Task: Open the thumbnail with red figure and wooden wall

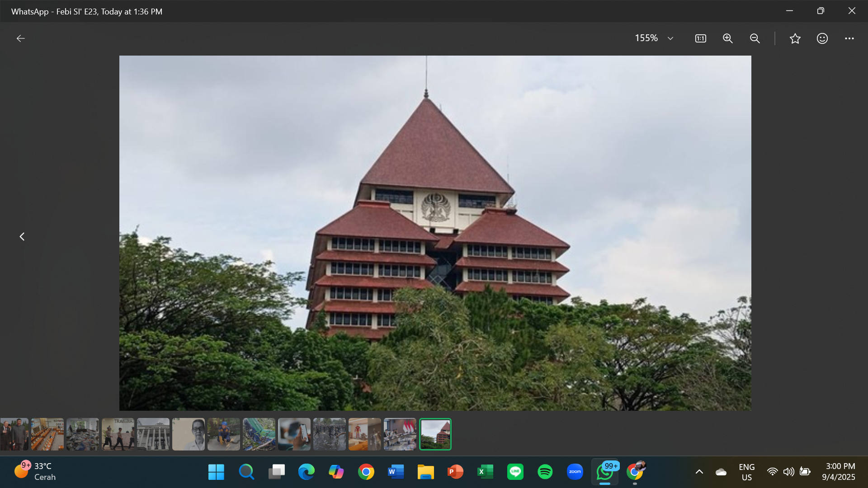Action: click(365, 434)
